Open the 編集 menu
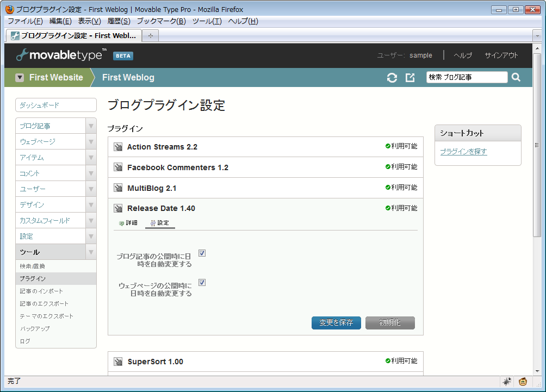The height and width of the screenshot is (392, 546). pyautogui.click(x=60, y=21)
